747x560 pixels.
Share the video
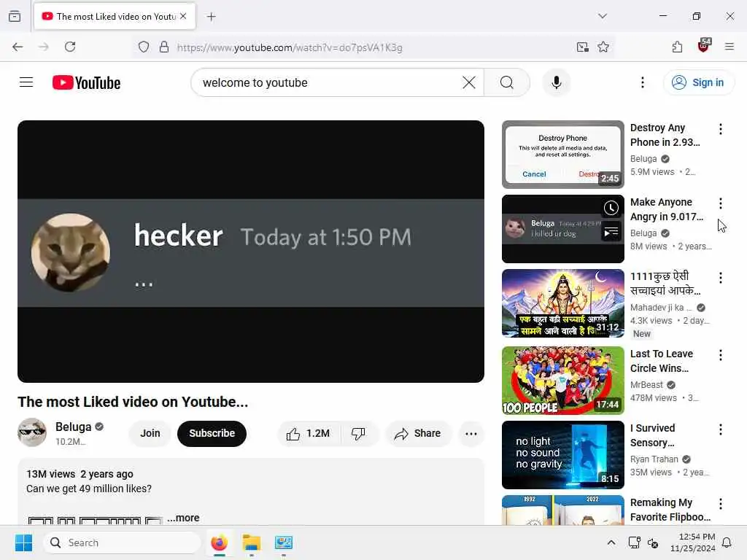(x=418, y=433)
